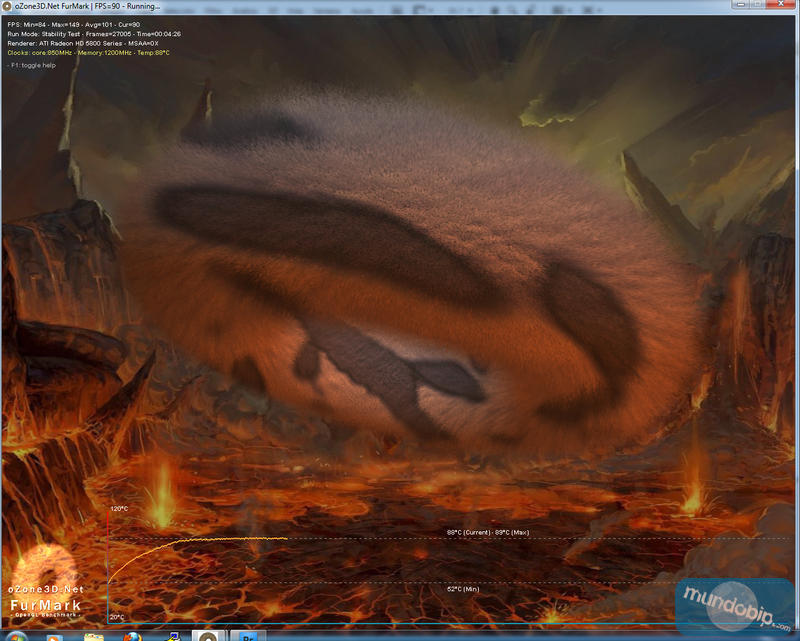Viewport: 800px width, 641px height.
Task: Switch to Adobe Premiere on the taskbar
Action: point(248,636)
